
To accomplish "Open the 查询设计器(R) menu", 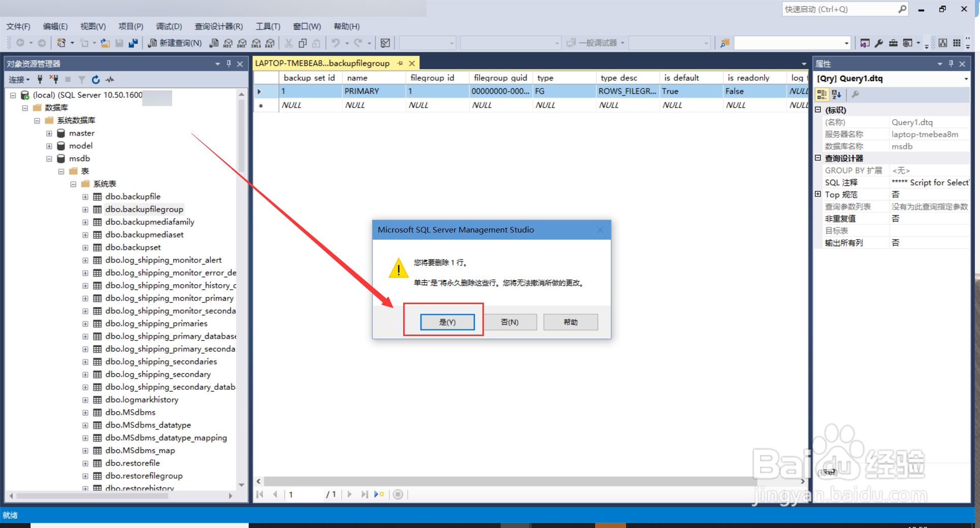I will [x=218, y=26].
